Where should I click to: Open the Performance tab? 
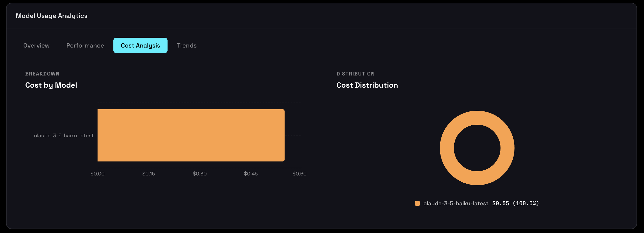85,45
